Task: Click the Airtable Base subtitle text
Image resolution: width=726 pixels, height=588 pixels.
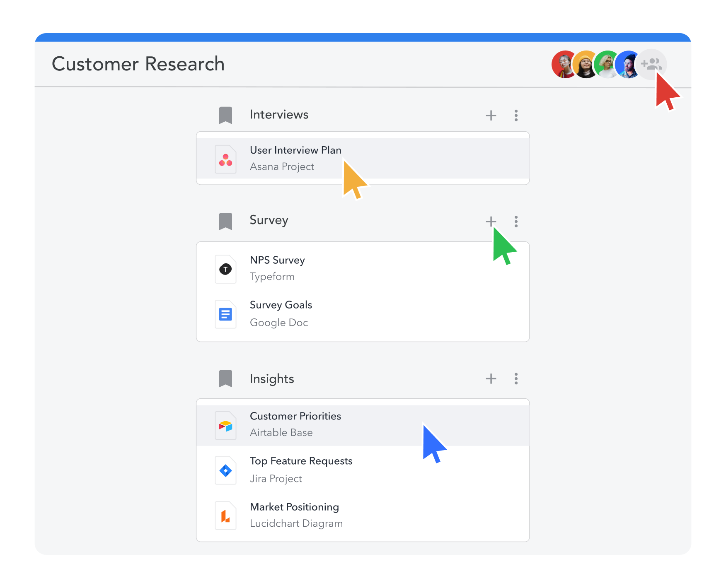Action: click(x=281, y=432)
